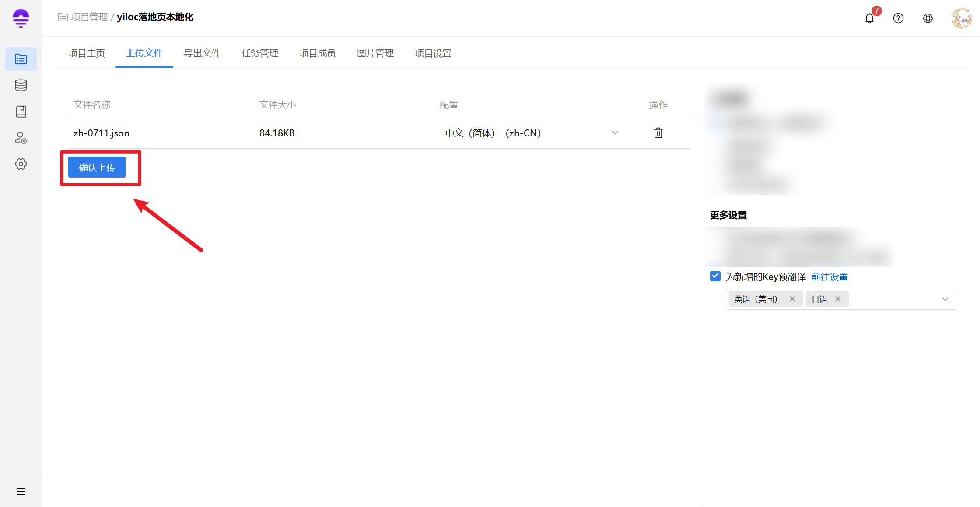Open the glossary book sidebar icon
980x507 pixels.
[21, 112]
